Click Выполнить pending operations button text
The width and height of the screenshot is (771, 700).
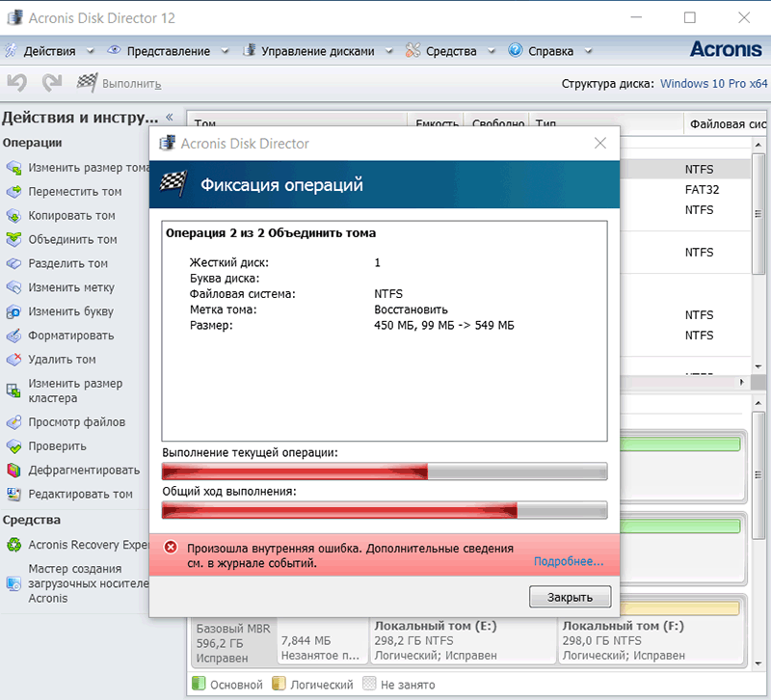pos(132,84)
